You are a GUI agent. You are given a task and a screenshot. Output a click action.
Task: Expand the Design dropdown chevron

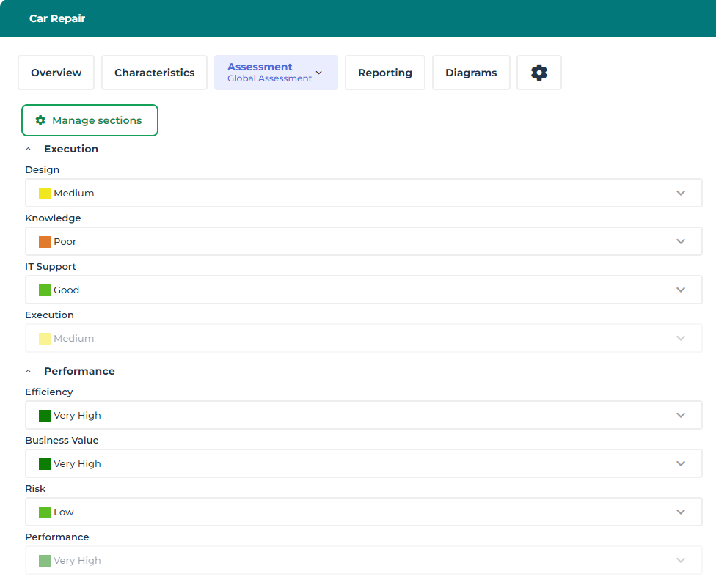[680, 194]
